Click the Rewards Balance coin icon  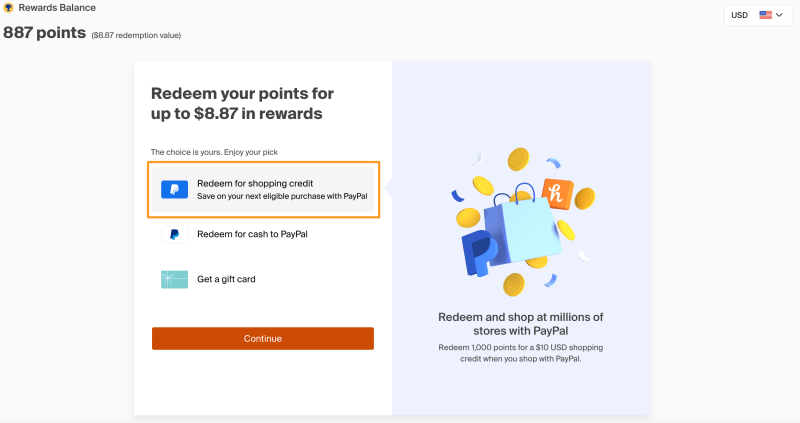pyautogui.click(x=8, y=7)
